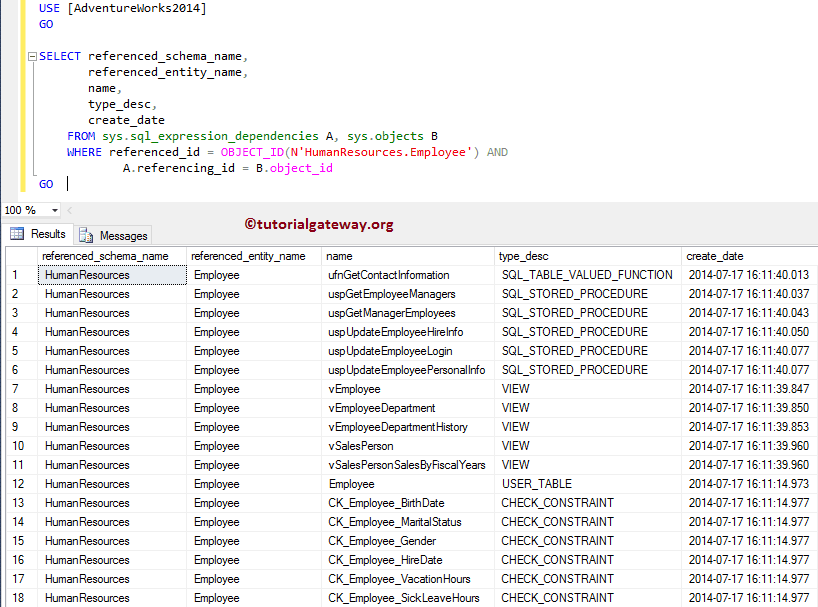Click the Results tab grid icon
The width and height of the screenshot is (818, 607).
[18, 234]
